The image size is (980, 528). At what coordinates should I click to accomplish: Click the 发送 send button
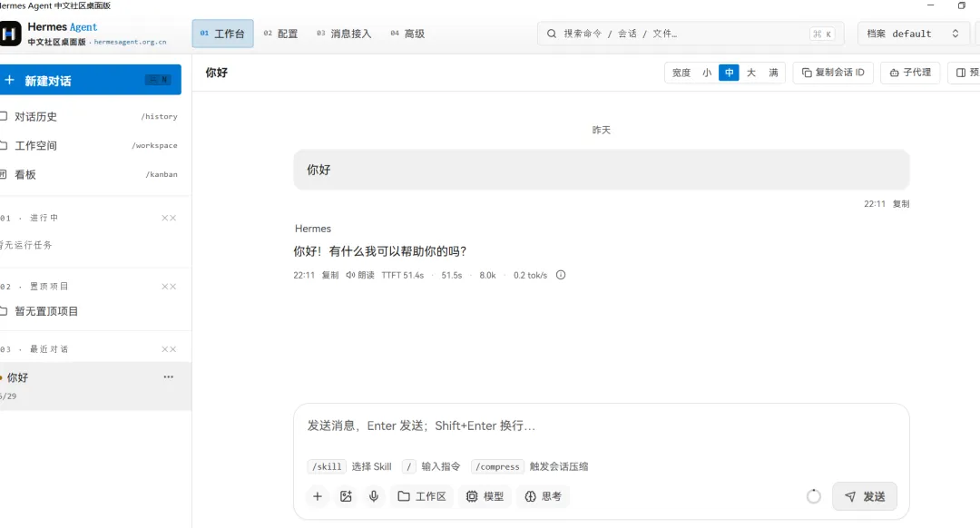coord(865,496)
